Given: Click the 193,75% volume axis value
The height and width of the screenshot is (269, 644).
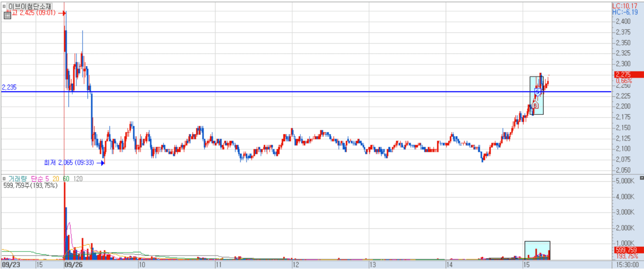Looking at the screenshot, I should point(627,256).
